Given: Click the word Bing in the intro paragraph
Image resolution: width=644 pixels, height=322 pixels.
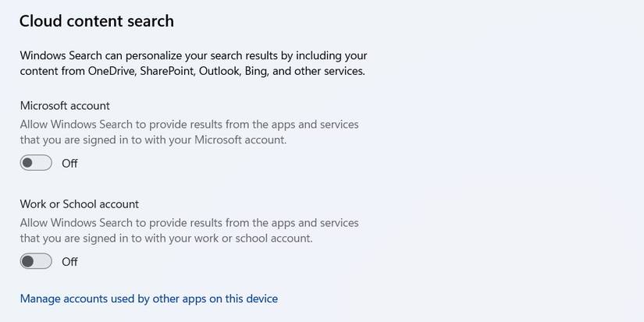Looking at the screenshot, I should click(x=260, y=71).
